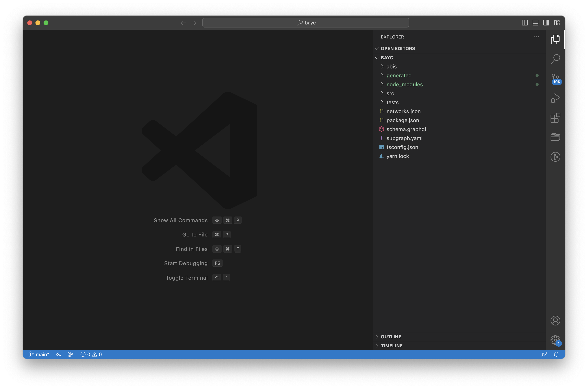The height and width of the screenshot is (389, 588).
Task: Click the git graph status bar icon
Action: tap(71, 354)
